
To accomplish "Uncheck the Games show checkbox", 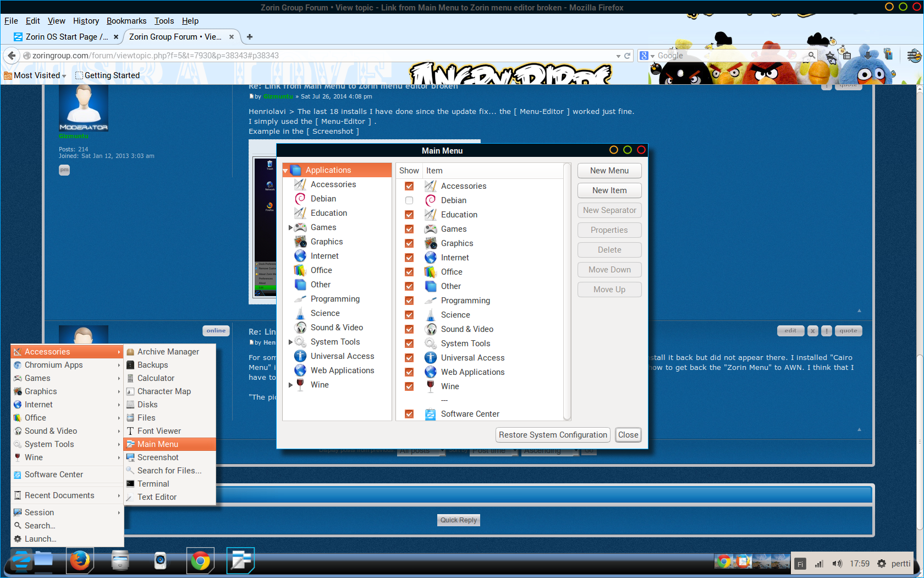I will tap(409, 229).
